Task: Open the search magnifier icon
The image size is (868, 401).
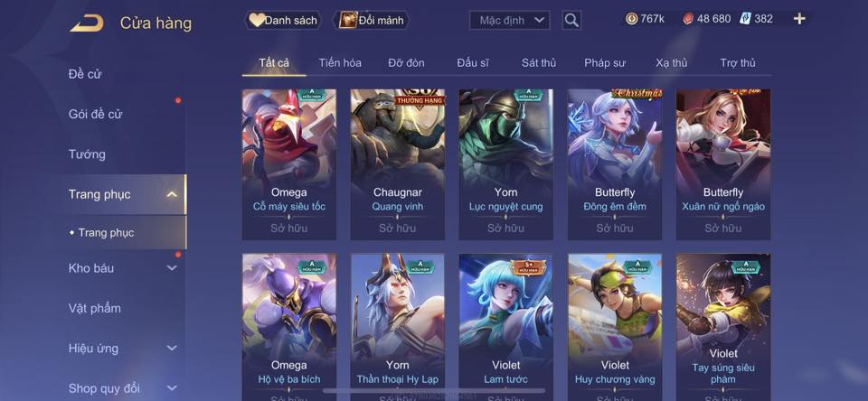Action: [x=571, y=21]
